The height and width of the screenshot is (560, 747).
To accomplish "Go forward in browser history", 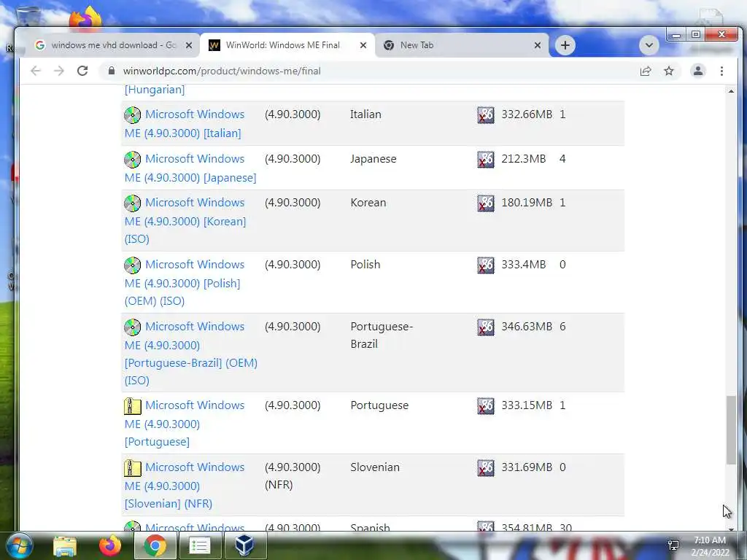I will 59,71.
